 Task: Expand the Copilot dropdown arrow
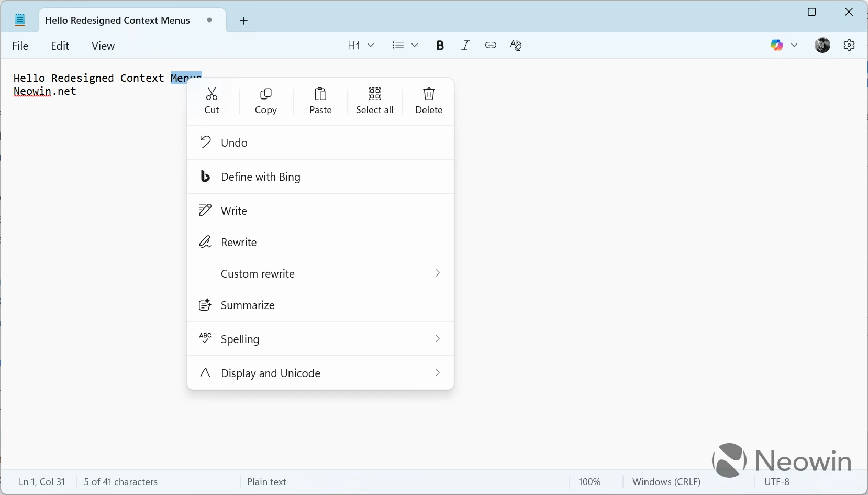(794, 46)
